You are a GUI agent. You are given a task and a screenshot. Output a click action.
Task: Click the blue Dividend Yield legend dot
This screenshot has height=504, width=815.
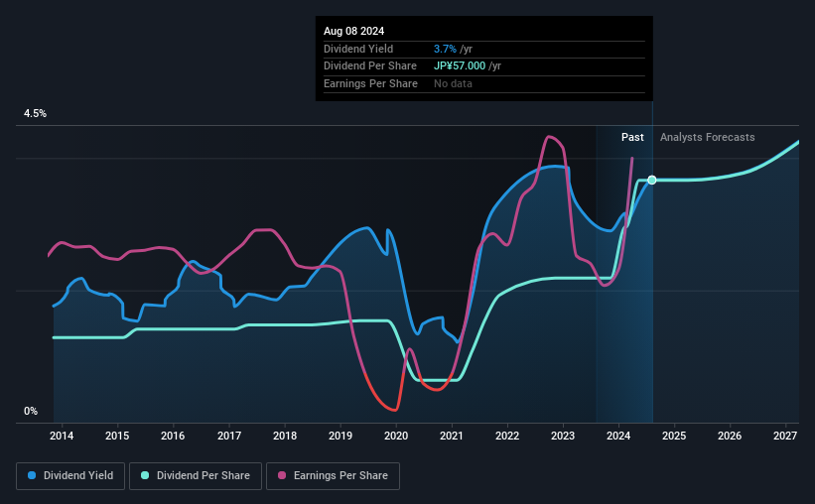click(x=32, y=475)
